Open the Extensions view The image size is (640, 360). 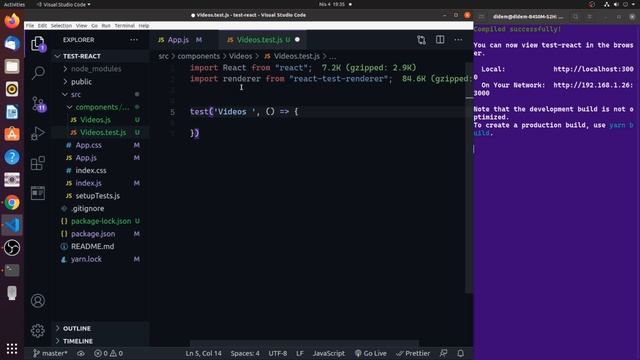[x=38, y=163]
